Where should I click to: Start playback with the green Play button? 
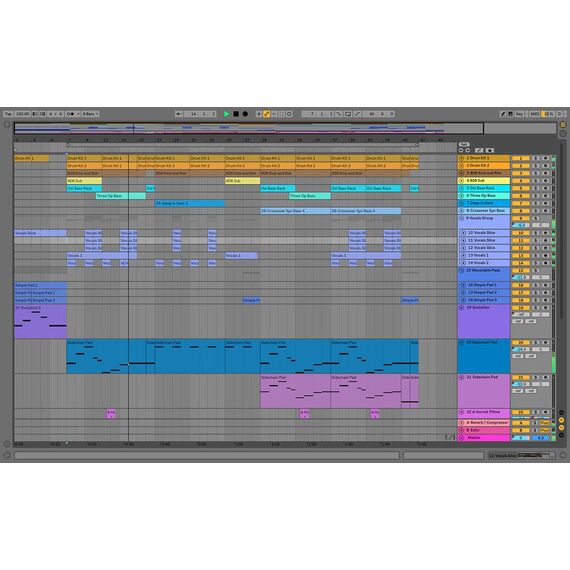pyautogui.click(x=226, y=114)
